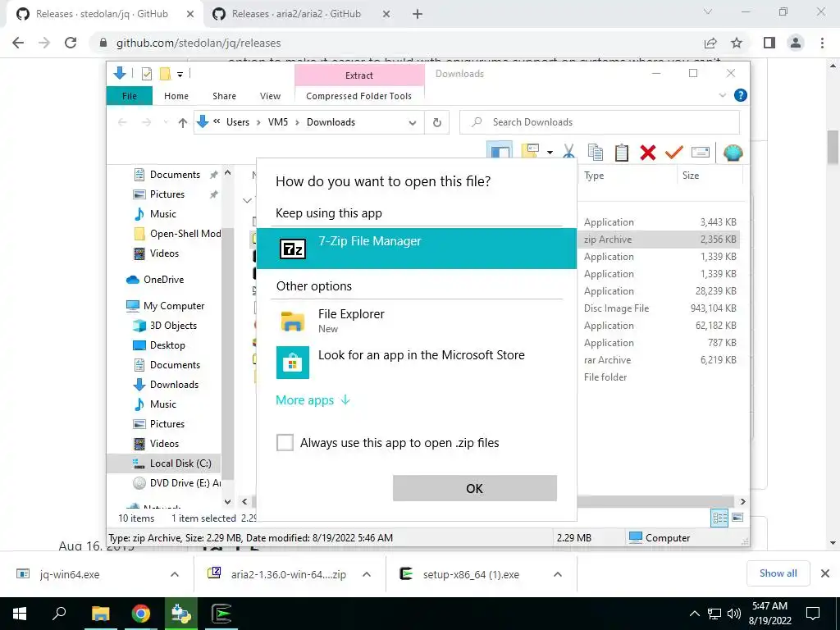Click the folder options toolbar icon

(x=531, y=151)
